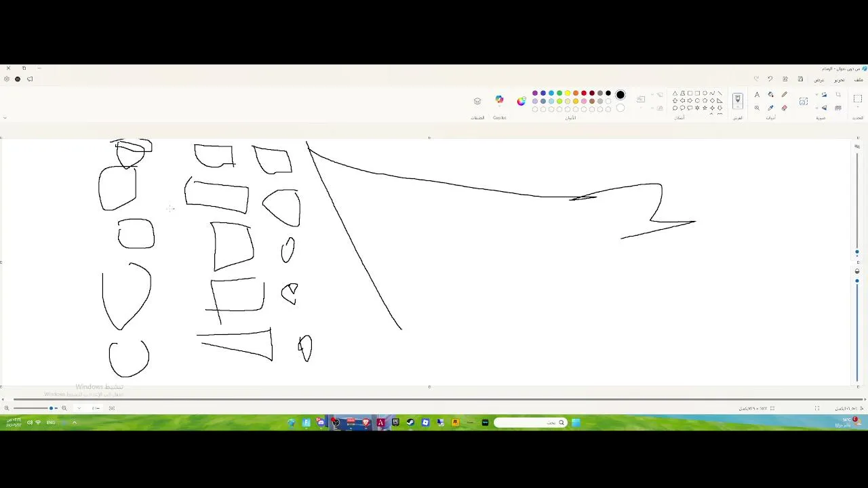Image resolution: width=868 pixels, height=488 pixels.
Task: Pick the triangle shape
Action: click(x=675, y=94)
